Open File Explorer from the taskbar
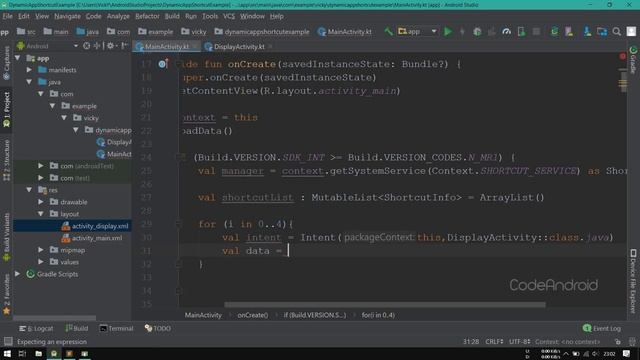 pyautogui.click(x=38, y=353)
